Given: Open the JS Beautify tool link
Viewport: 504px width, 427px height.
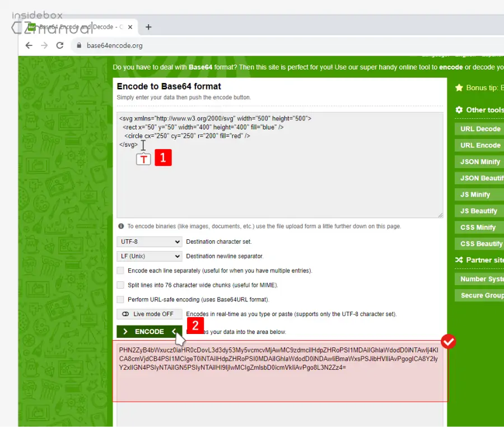Looking at the screenshot, I should click(x=480, y=211).
